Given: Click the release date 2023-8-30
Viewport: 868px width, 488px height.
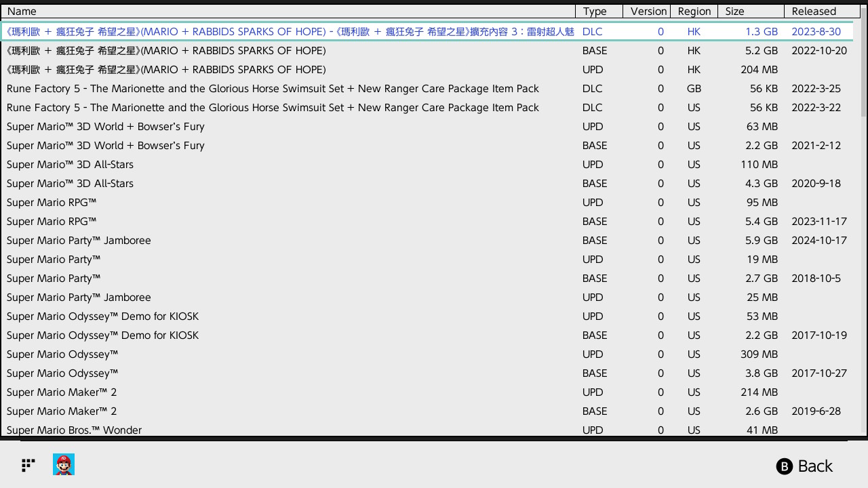Looking at the screenshot, I should 816,31.
